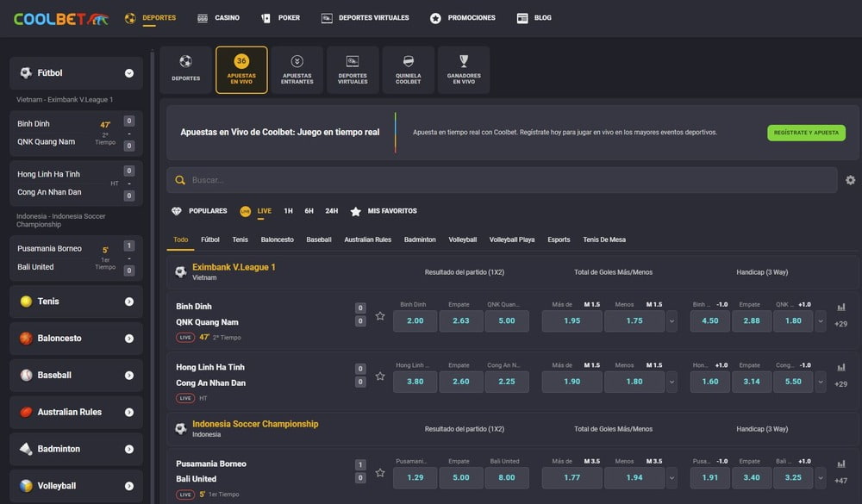Open handicap dropdown for Hong Linh Ha Tinh
862x504 pixels.
pos(821,382)
